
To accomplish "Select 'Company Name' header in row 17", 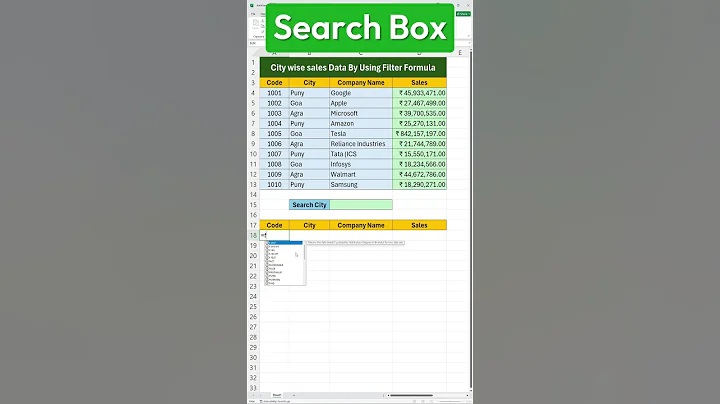I will (361, 225).
